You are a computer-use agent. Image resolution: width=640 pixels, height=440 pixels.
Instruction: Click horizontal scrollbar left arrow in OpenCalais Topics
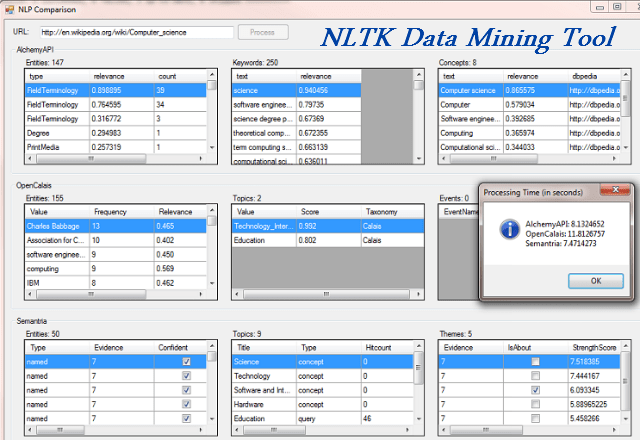[237, 294]
